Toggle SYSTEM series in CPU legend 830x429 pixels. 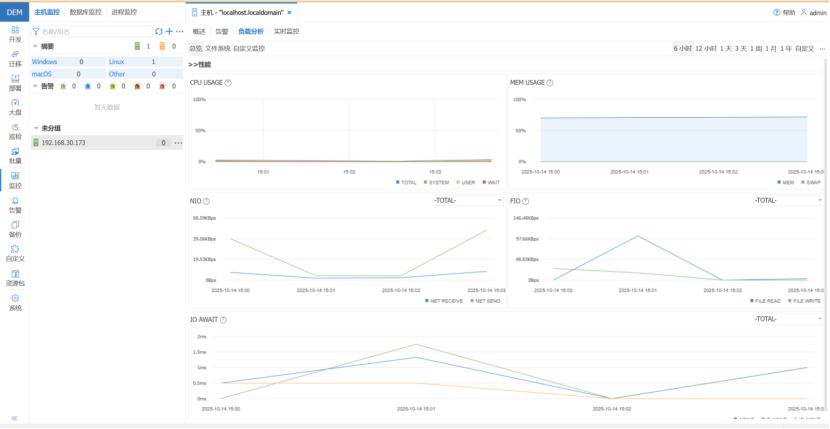click(x=437, y=182)
